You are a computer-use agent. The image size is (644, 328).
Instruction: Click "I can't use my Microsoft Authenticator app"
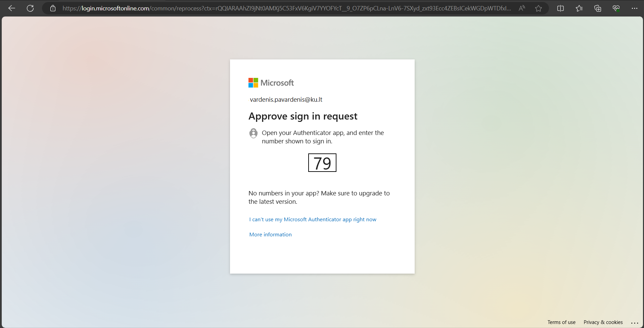[x=313, y=220]
